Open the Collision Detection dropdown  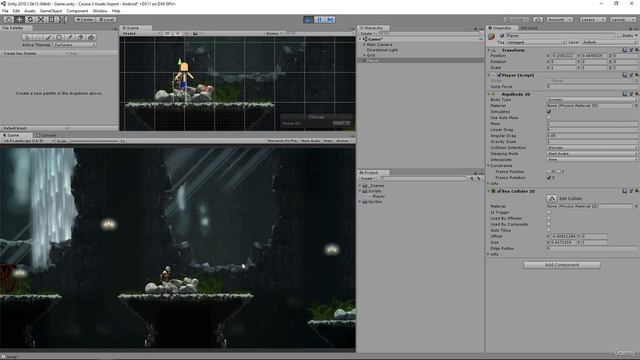[x=592, y=147]
